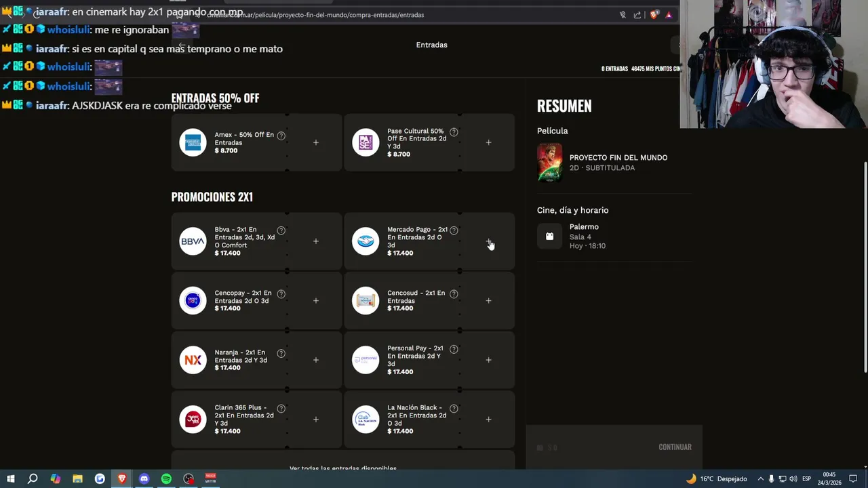Open help info for Clarin 365 Plus
This screenshot has height=488, width=868.
point(281,409)
